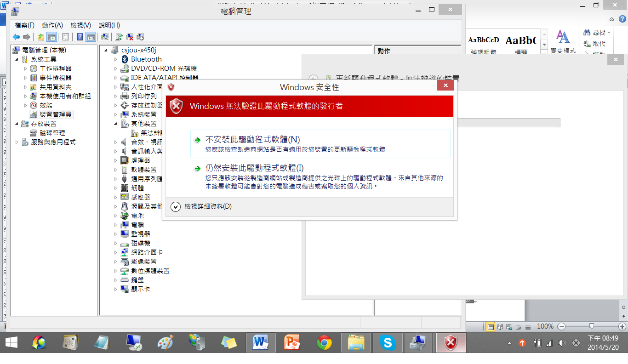Select 工作排程器 in left tree
Viewport: 628px width, 364px height.
(x=51, y=68)
